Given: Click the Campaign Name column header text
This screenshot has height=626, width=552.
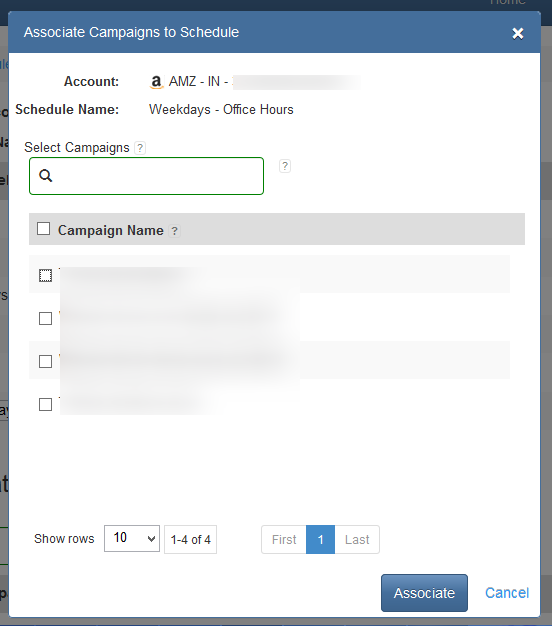Looking at the screenshot, I should pos(111,230).
